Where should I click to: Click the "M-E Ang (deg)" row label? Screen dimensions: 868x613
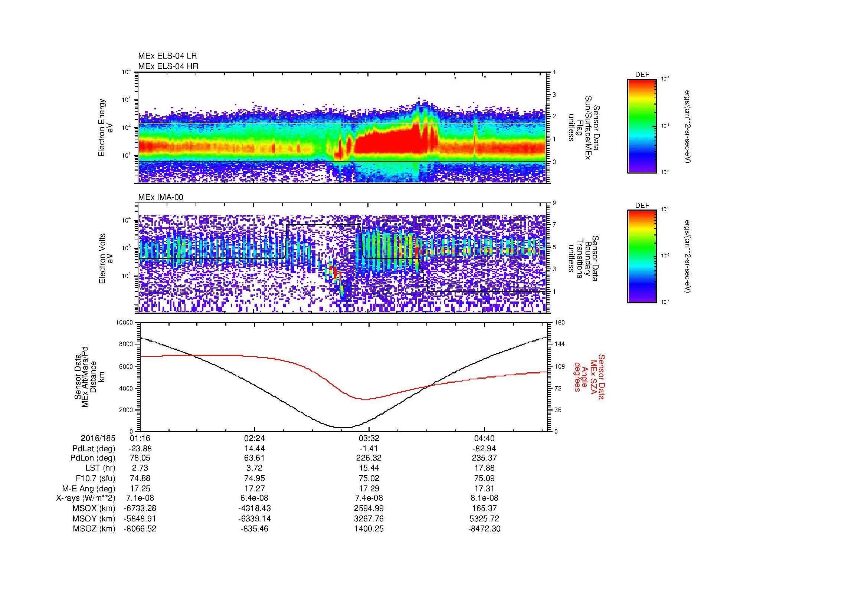point(88,488)
